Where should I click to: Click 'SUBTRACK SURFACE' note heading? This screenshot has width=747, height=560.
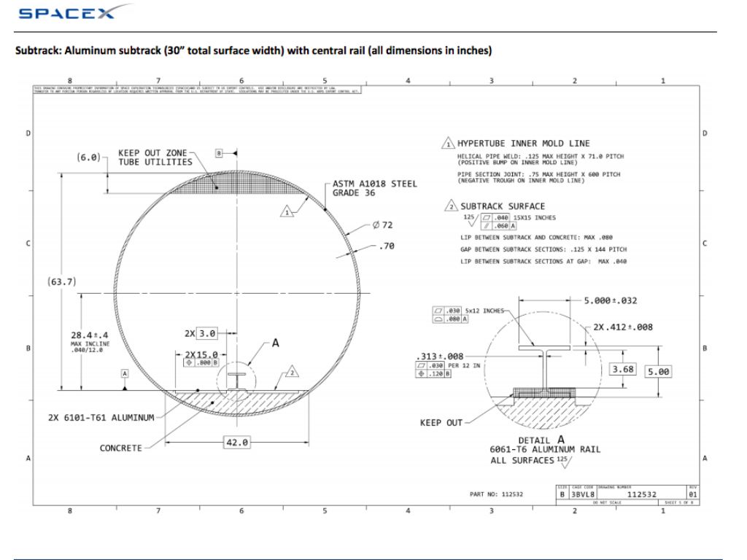(x=503, y=206)
